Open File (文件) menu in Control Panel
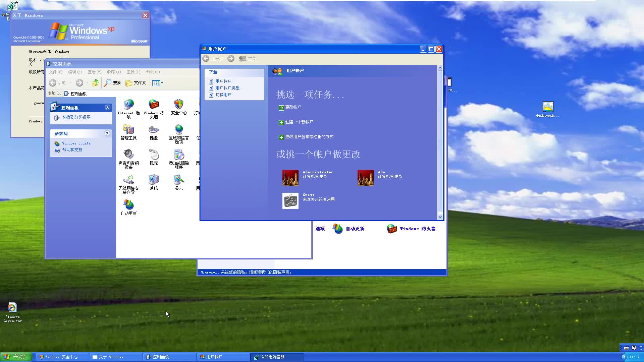The width and height of the screenshot is (644, 362). 56,72
